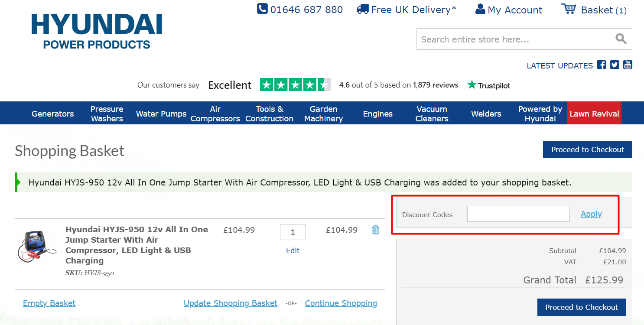
Task: Open the red Lawn Revival tab
Action: (595, 114)
